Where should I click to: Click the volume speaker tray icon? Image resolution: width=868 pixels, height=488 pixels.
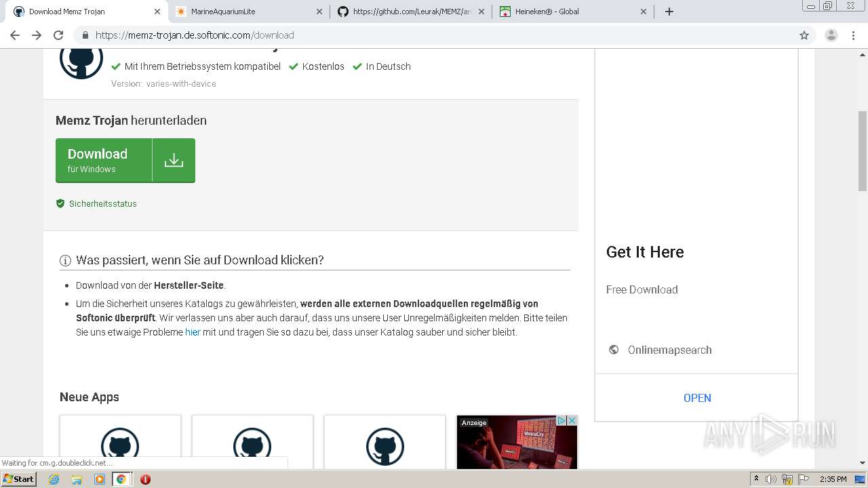[771, 479]
